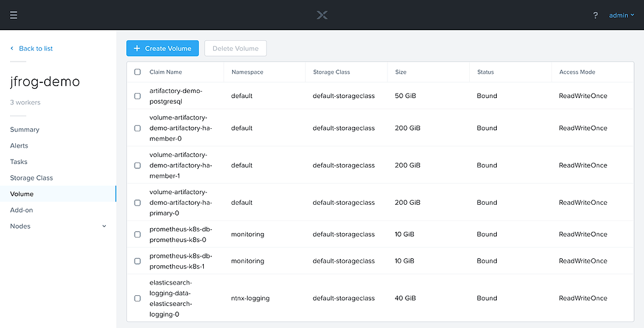644x328 pixels.
Task: Open the Alerts section
Action: click(x=19, y=145)
